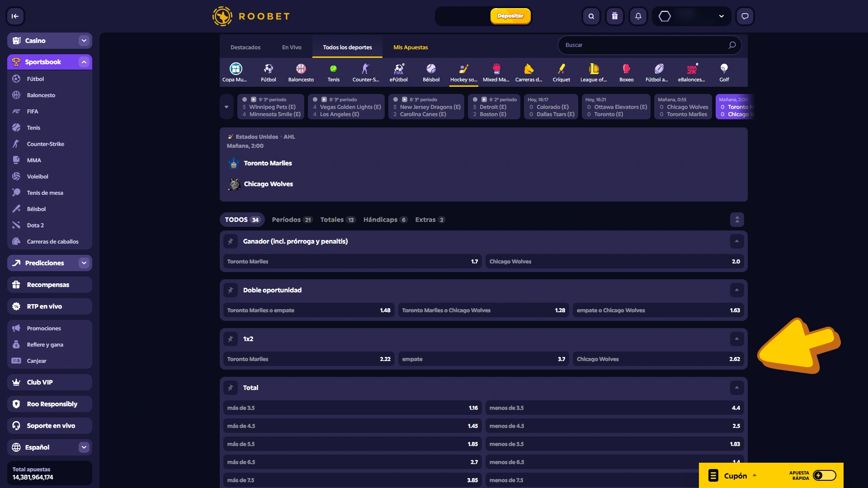Open the account dropdown chevron in the header
The width and height of the screenshot is (868, 488).
coord(722,16)
